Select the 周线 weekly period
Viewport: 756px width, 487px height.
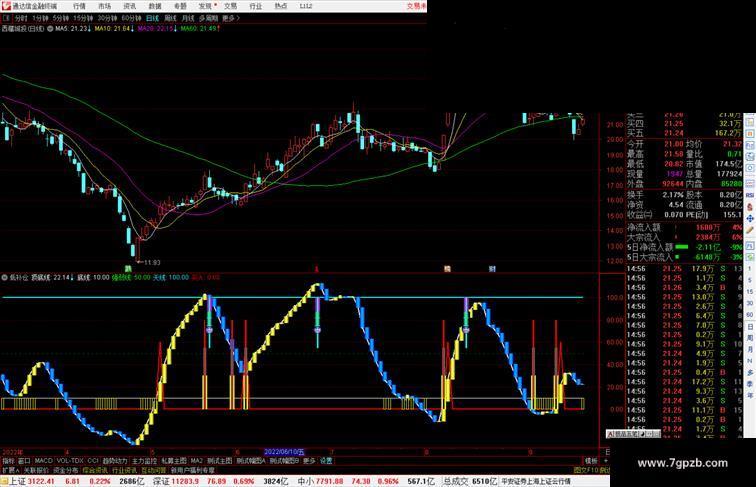point(170,18)
